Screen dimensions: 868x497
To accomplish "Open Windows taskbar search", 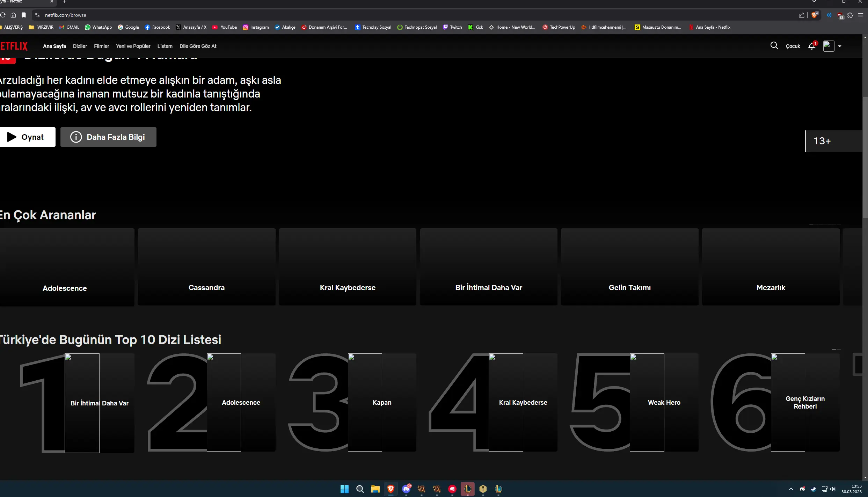I will pyautogui.click(x=360, y=489).
